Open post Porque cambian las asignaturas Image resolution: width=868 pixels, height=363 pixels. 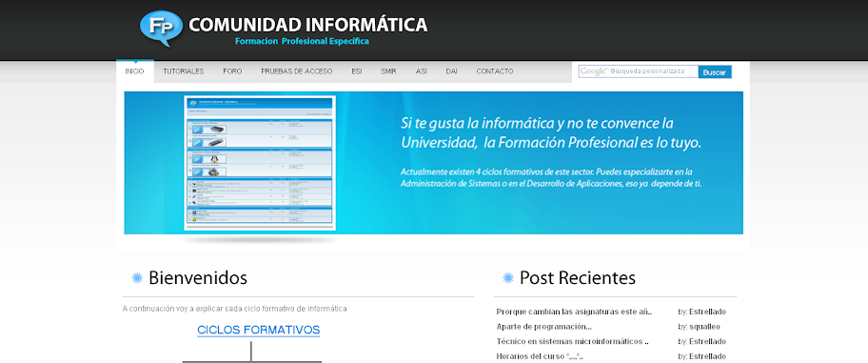575,312
